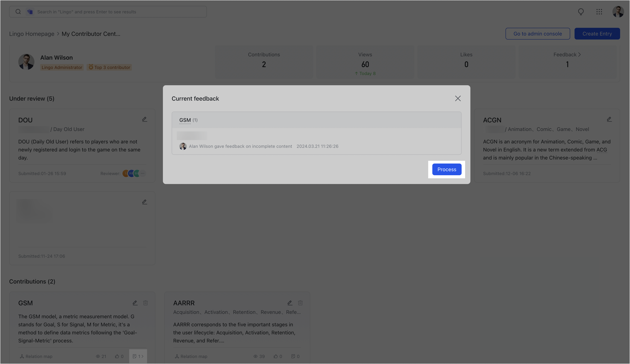
Task: Delete the AARRR entry using its trash icon
Action: click(300, 303)
